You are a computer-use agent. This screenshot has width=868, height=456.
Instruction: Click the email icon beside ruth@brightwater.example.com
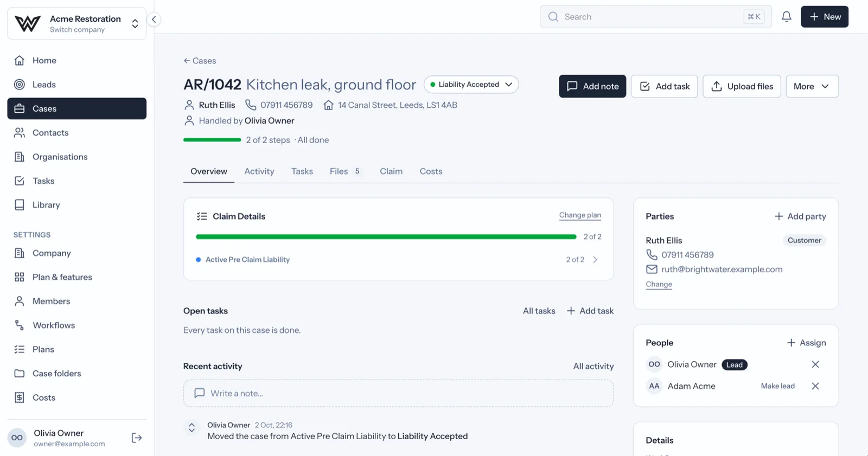pyautogui.click(x=652, y=269)
